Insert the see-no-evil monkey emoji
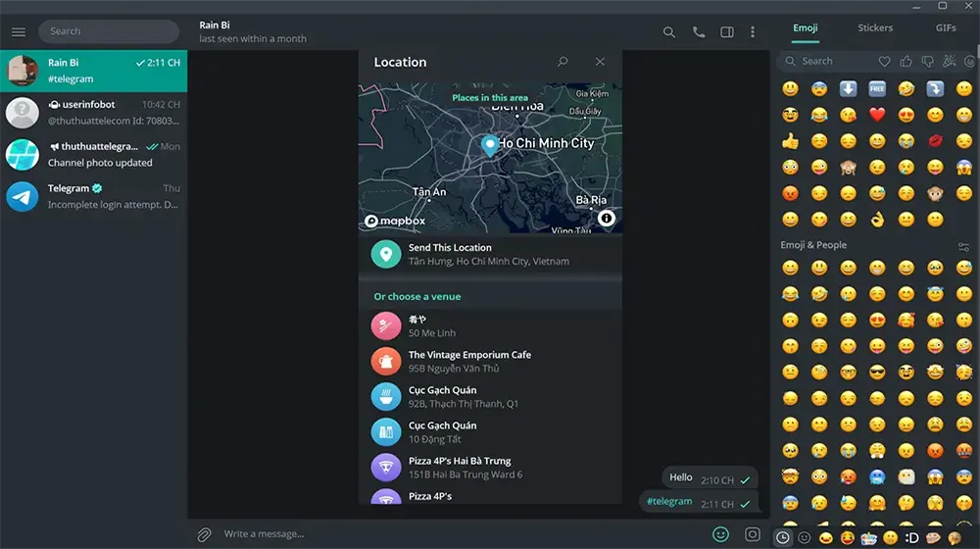The height and width of the screenshot is (549, 980). click(848, 167)
